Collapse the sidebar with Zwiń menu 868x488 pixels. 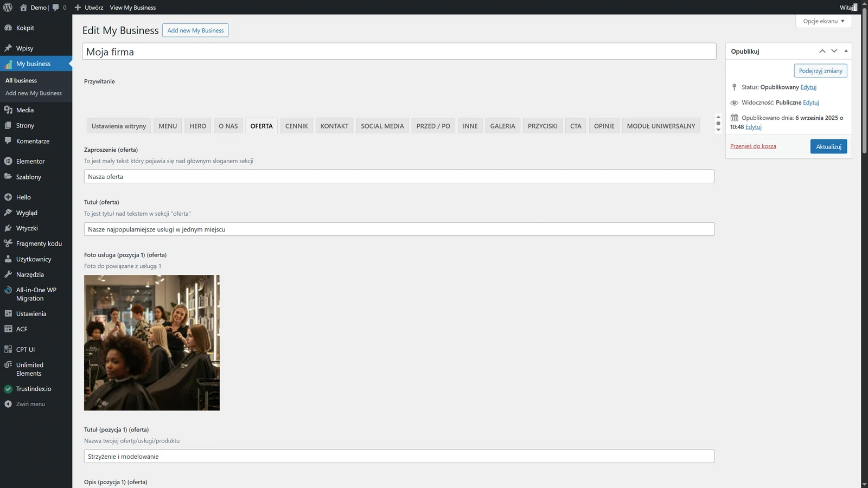point(30,404)
